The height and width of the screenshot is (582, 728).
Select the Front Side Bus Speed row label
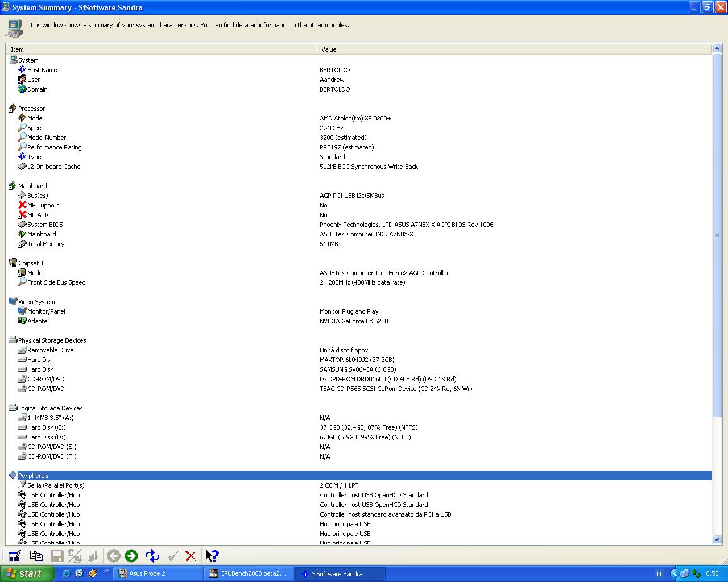click(x=56, y=282)
